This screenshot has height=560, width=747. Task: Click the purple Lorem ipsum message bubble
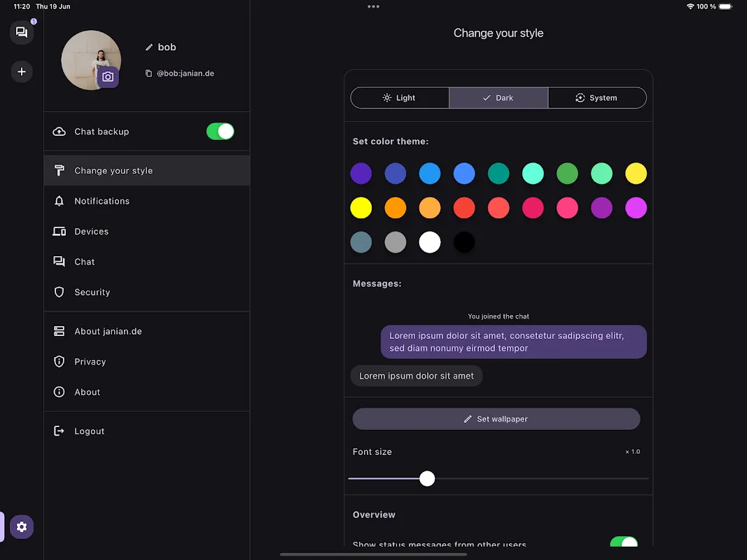tap(514, 342)
